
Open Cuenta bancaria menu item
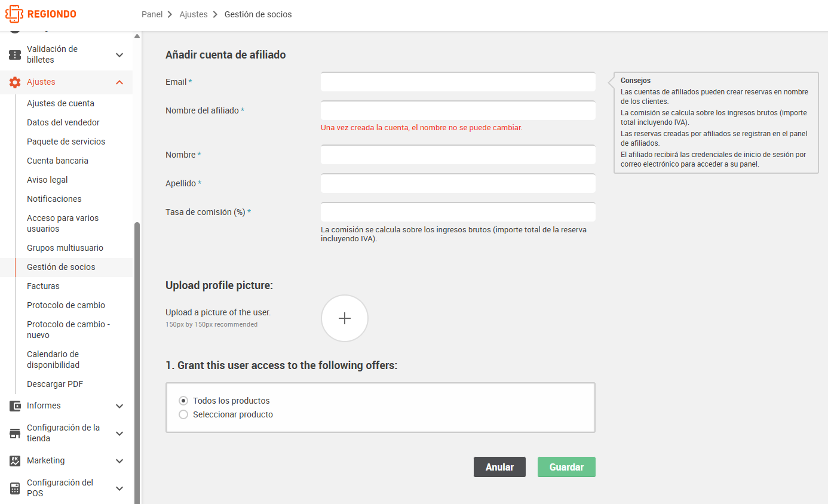57,161
